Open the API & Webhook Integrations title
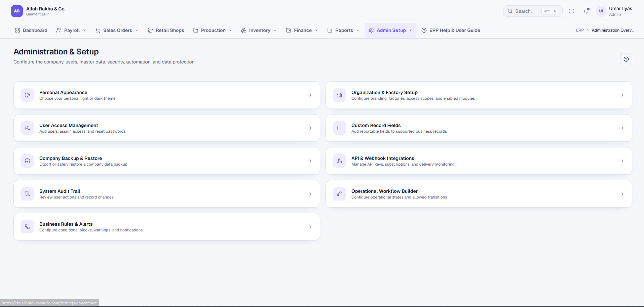Screen dimensions: 644x307 point(383,158)
